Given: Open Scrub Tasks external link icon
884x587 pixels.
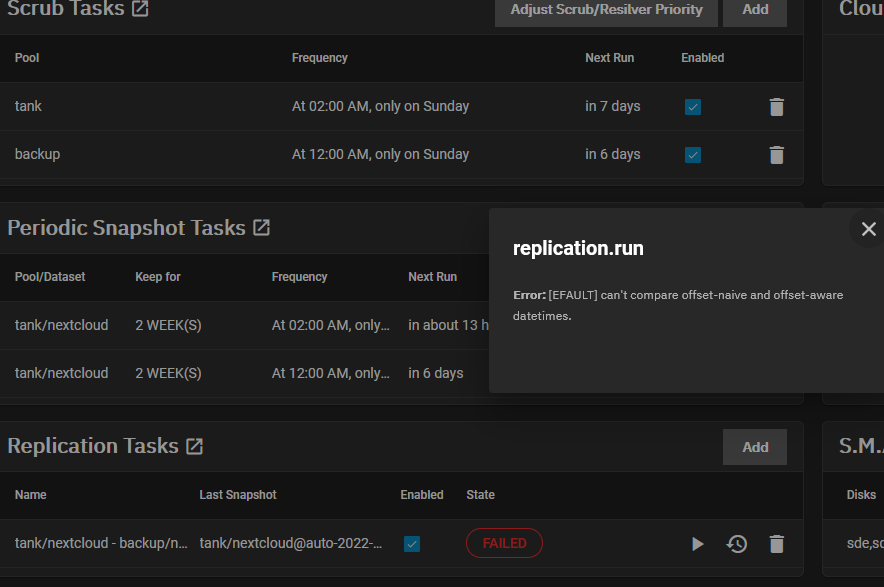Looking at the screenshot, I should (141, 9).
